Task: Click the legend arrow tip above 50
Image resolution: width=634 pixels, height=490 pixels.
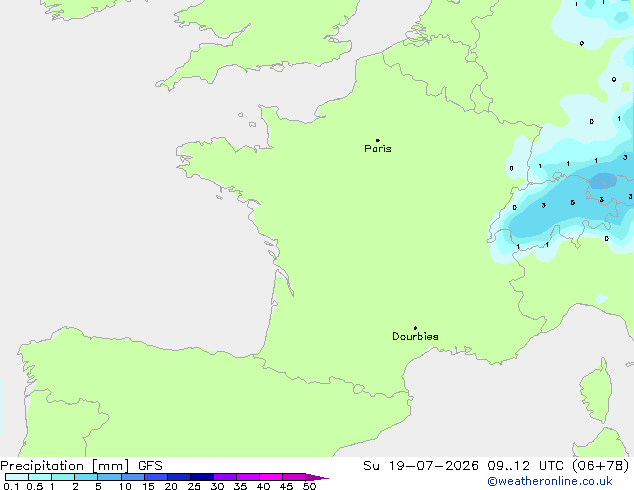Action: (317, 477)
